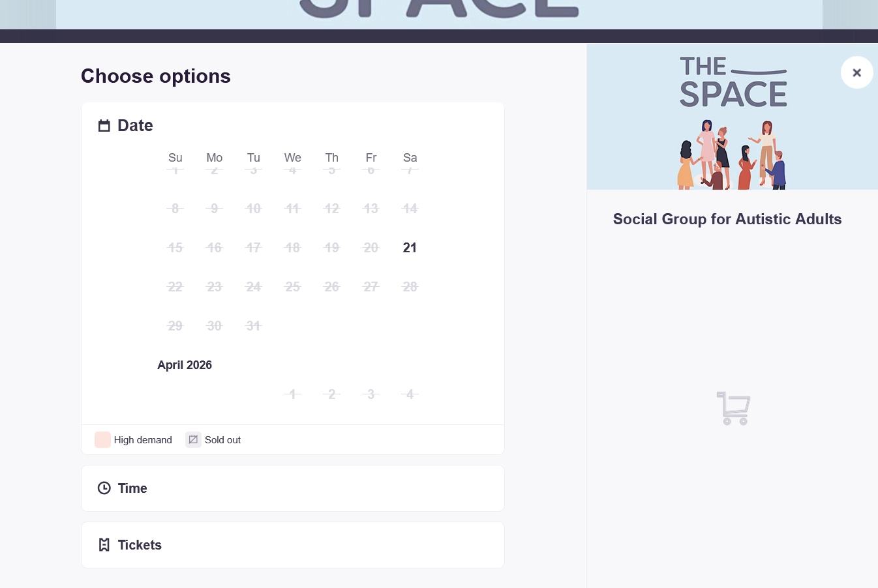The width and height of the screenshot is (878, 588).
Task: Click the Sold out square icon in legend
Action: [193, 439]
